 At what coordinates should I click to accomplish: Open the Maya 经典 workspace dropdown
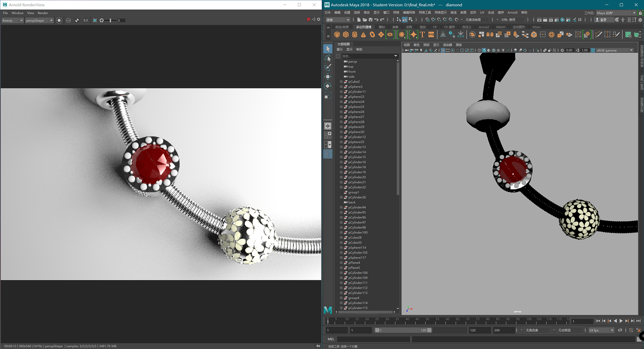coord(616,13)
